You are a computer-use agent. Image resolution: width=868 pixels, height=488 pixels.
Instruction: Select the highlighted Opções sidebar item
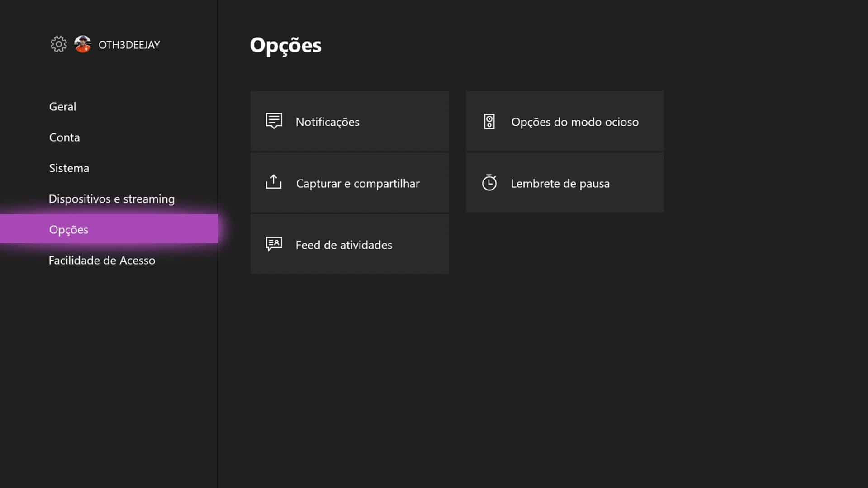point(109,229)
